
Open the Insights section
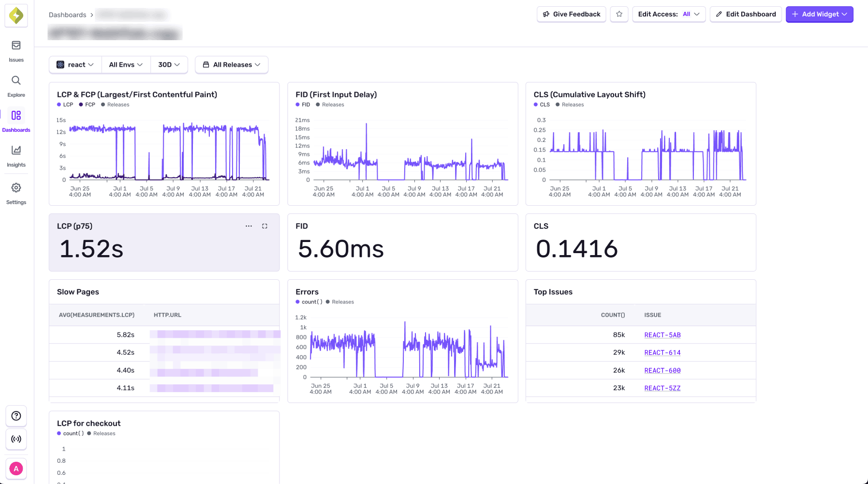pyautogui.click(x=16, y=155)
